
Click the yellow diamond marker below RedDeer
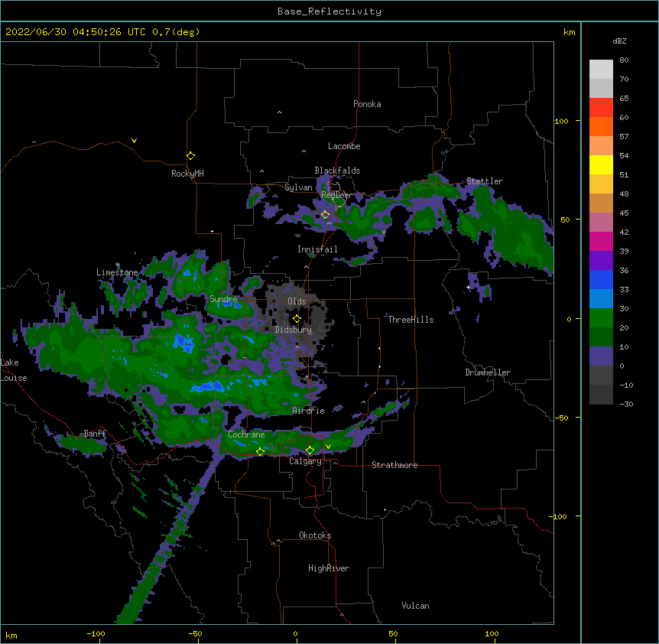point(325,215)
